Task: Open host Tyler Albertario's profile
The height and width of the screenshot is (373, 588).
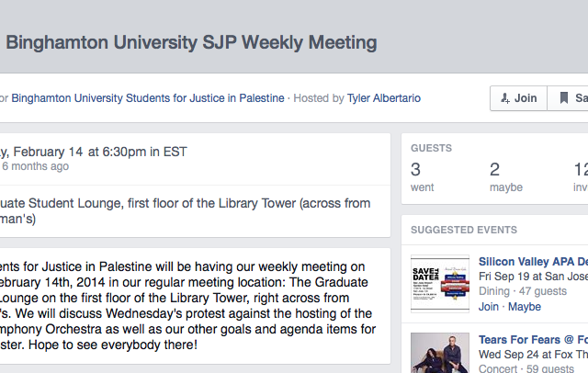Action: pyautogui.click(x=384, y=98)
